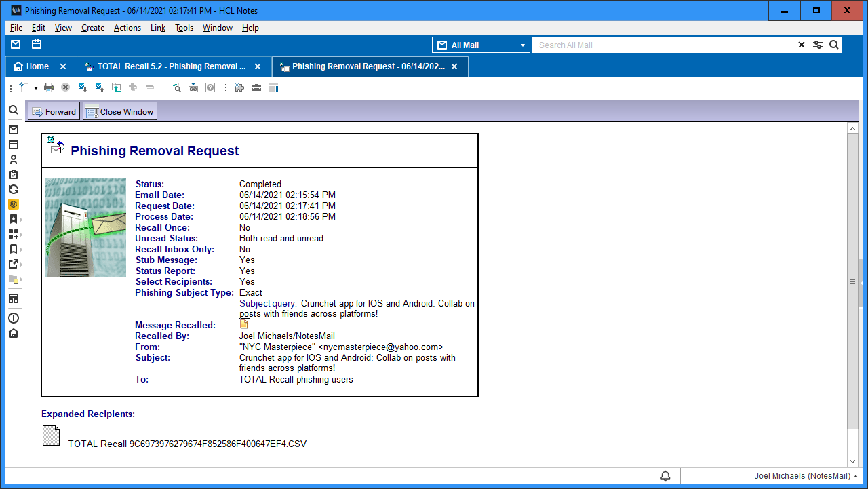
Task: Open the info icon in the left sidebar
Action: (14, 318)
